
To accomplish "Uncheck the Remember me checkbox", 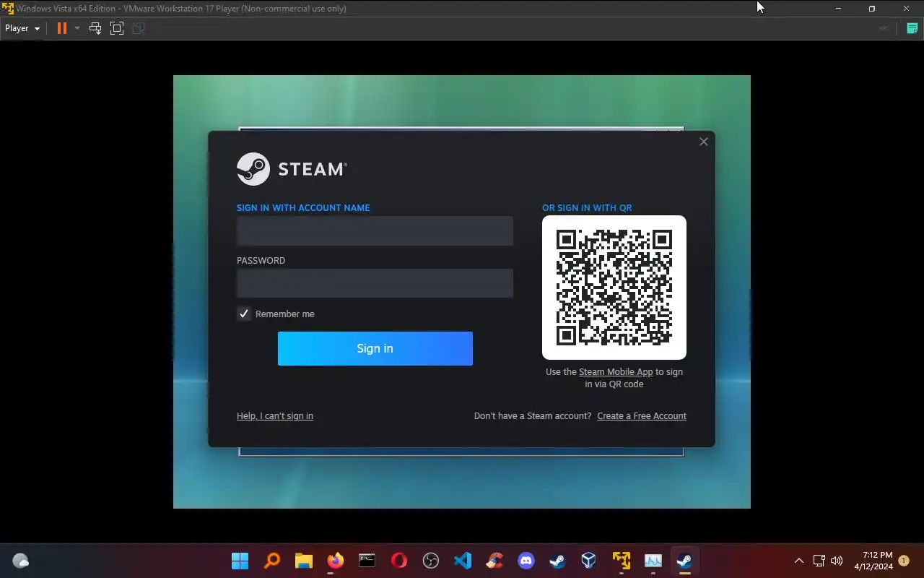I will coord(244,314).
